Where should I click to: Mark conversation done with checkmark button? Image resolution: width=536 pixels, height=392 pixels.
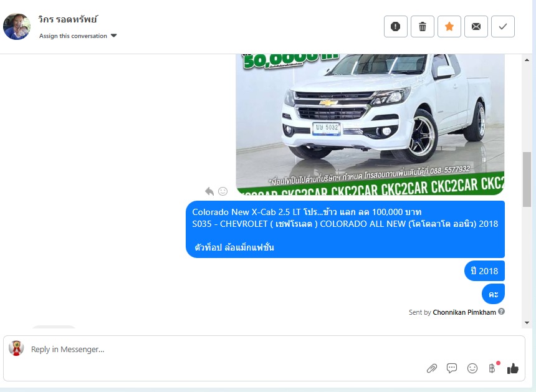(503, 26)
